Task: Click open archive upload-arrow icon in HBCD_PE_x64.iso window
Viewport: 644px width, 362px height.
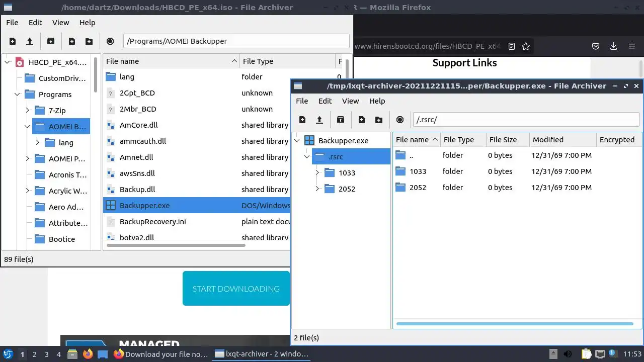Action: [30, 41]
